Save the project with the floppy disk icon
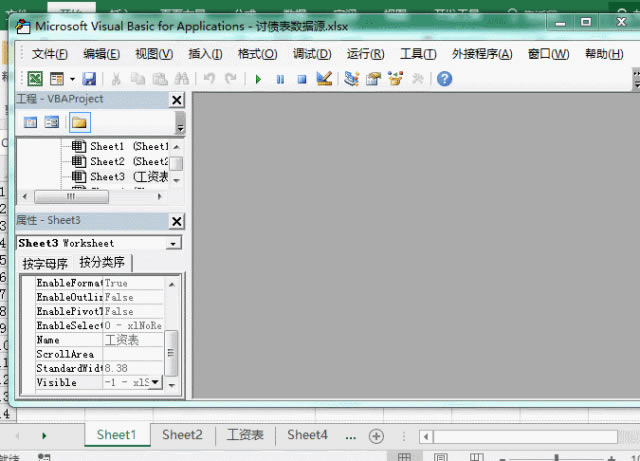This screenshot has height=461, width=640. pos(89,79)
